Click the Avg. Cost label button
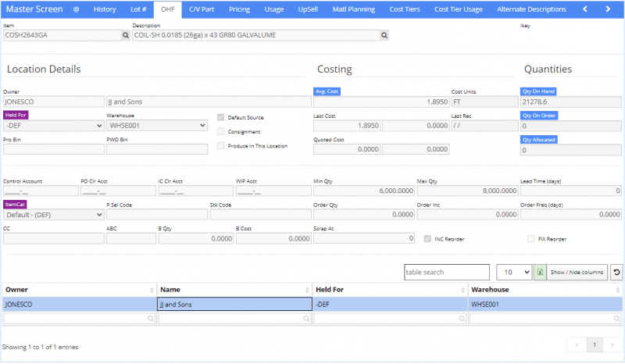 [x=326, y=91]
